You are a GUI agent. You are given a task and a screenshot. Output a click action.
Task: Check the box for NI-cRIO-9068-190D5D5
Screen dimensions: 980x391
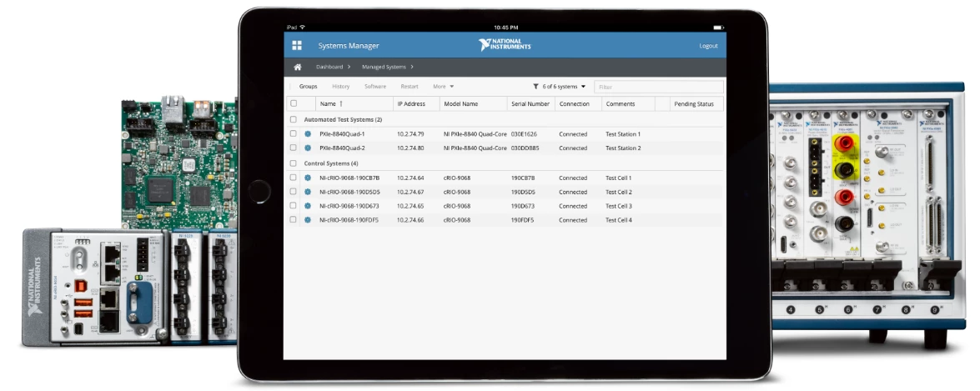(x=293, y=192)
